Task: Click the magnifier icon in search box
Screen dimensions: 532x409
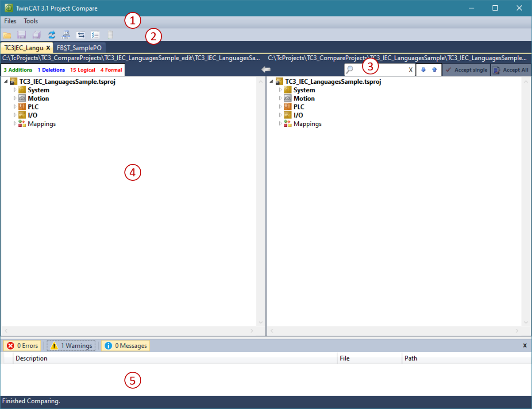Action: [x=350, y=70]
